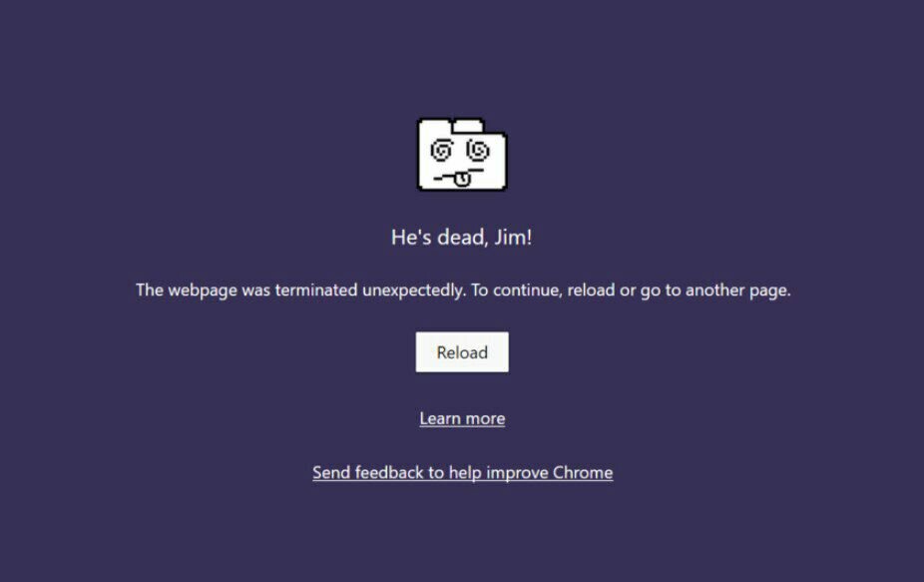Click the mouth line of the crash icon
This screenshot has height=582, width=924.
[458, 175]
